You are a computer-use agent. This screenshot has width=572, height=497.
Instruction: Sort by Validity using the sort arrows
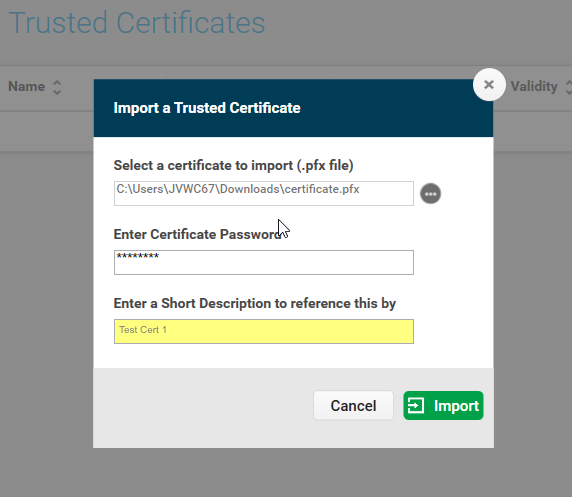click(568, 87)
